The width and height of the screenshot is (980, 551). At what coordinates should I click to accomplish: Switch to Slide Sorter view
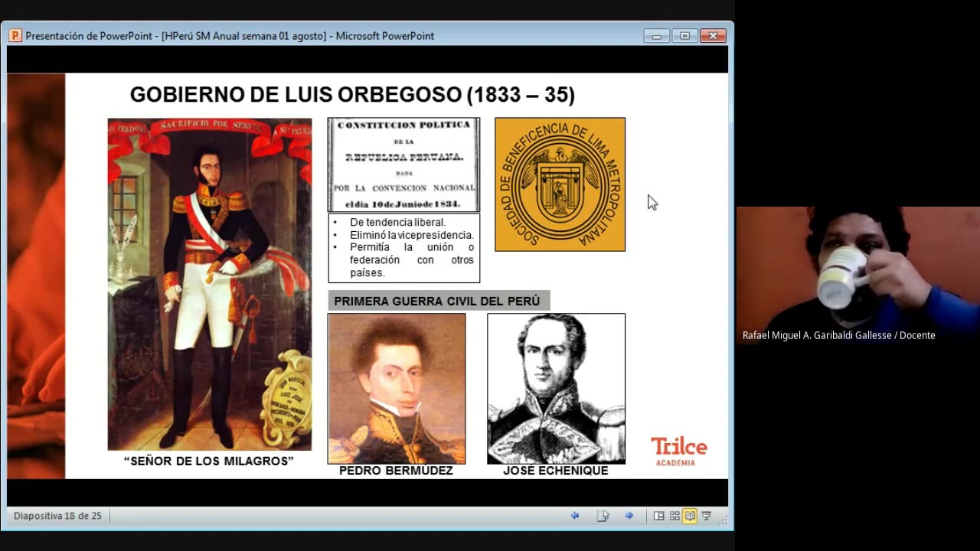(675, 516)
